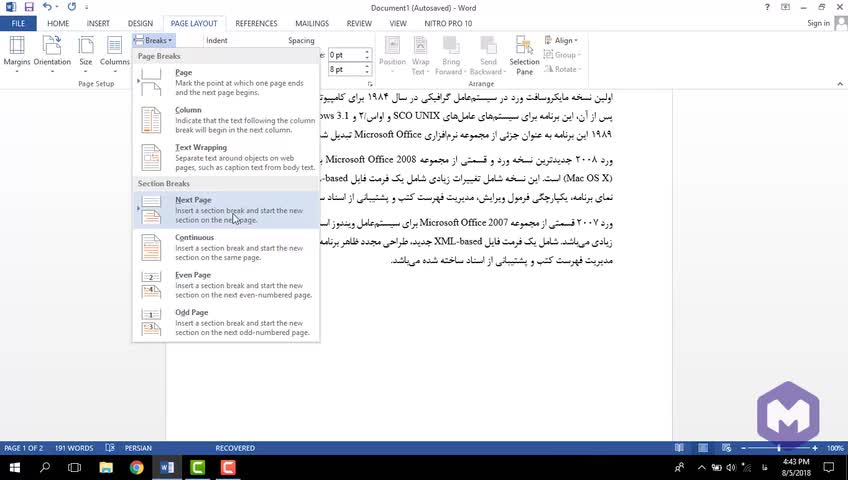Click the PAGE 1 OF 2 status indicator
The image size is (848, 480).
(23, 448)
